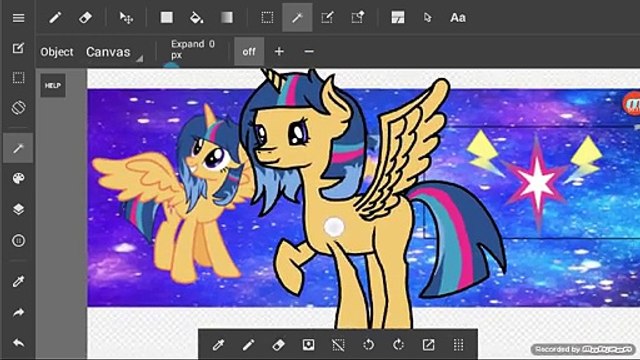Click the white circle on the pony's body

coord(334,227)
